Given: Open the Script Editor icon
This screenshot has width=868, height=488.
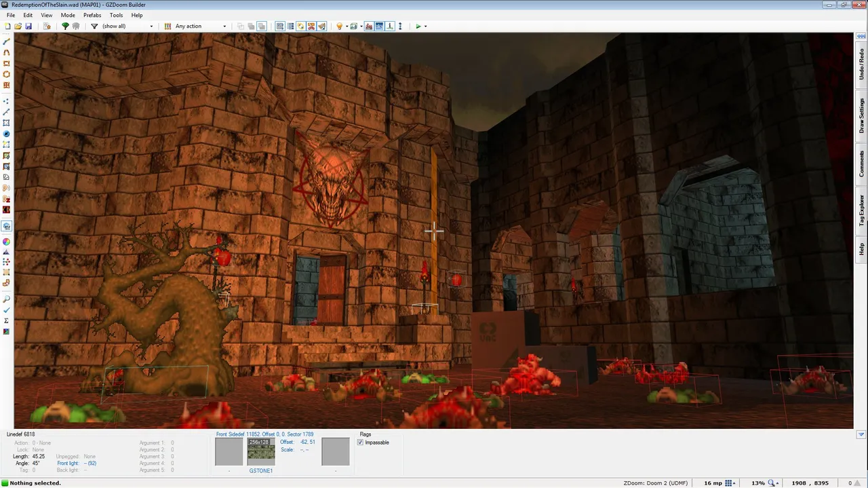Looking at the screenshot, I should [x=47, y=26].
